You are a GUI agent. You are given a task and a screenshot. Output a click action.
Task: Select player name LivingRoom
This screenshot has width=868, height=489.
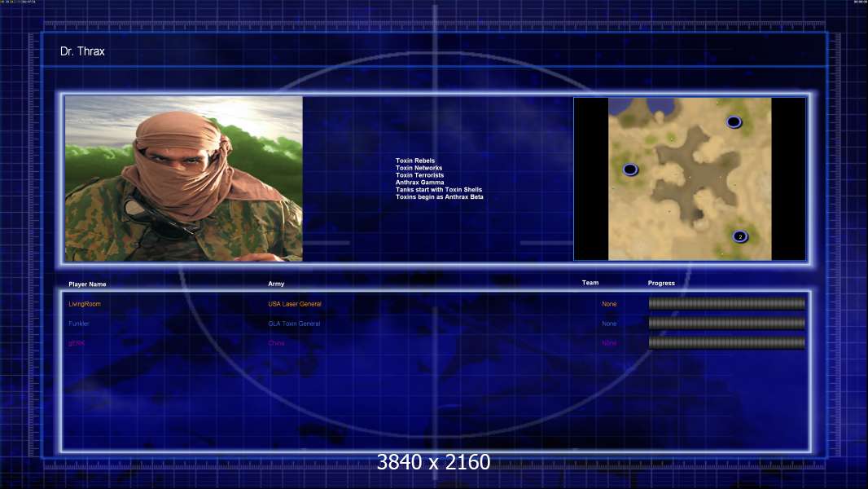[85, 304]
